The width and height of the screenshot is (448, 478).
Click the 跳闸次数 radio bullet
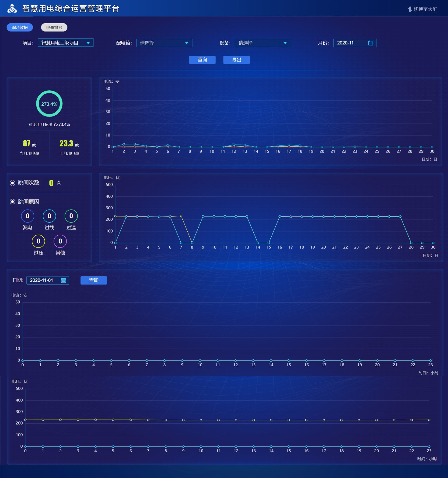point(13,183)
